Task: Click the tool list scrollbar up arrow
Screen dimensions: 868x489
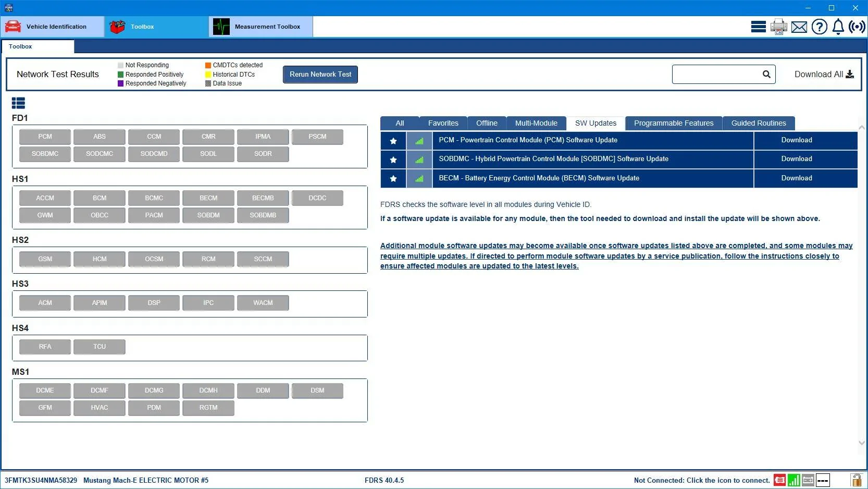Action: (x=861, y=127)
